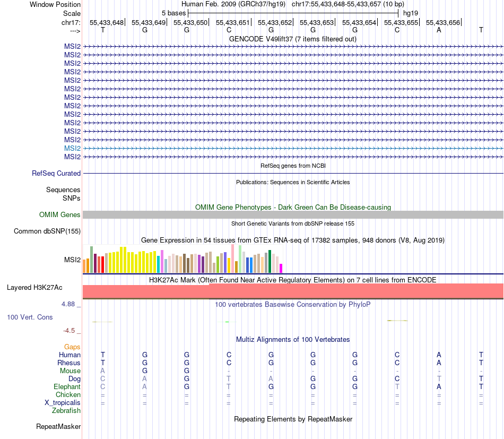Click the dark green bar in GTEx chart
The image size is (504, 439).
coord(270,261)
